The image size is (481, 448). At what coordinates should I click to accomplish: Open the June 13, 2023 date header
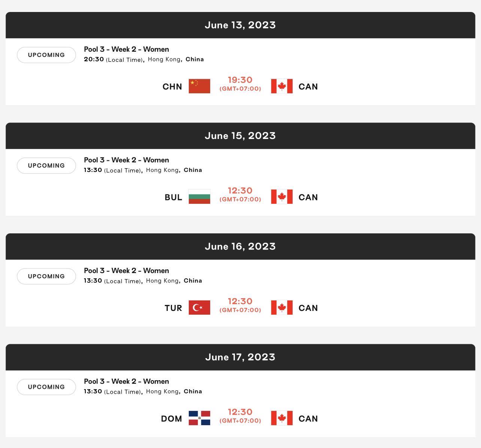click(240, 25)
